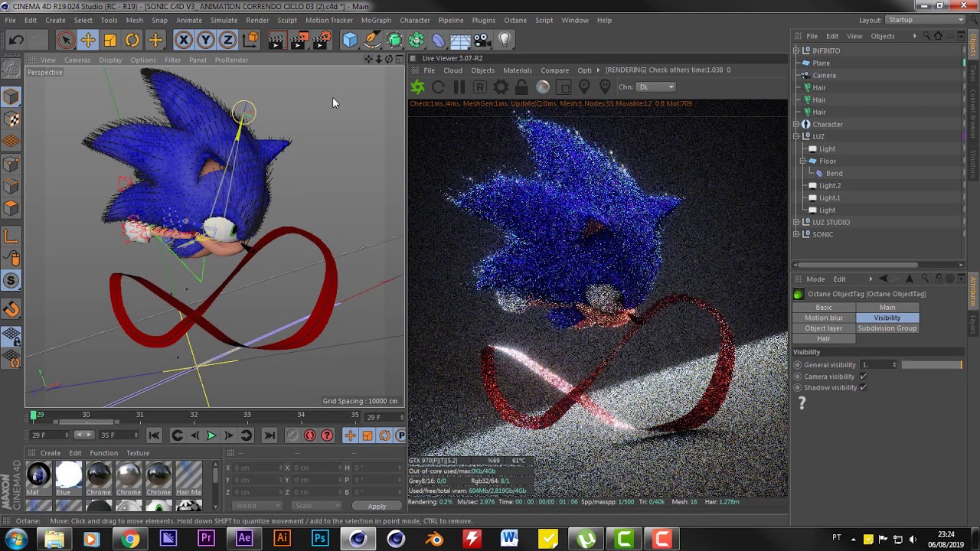Screen dimensions: 980x551
Task: Expand the INFINITO null object
Action: click(796, 51)
